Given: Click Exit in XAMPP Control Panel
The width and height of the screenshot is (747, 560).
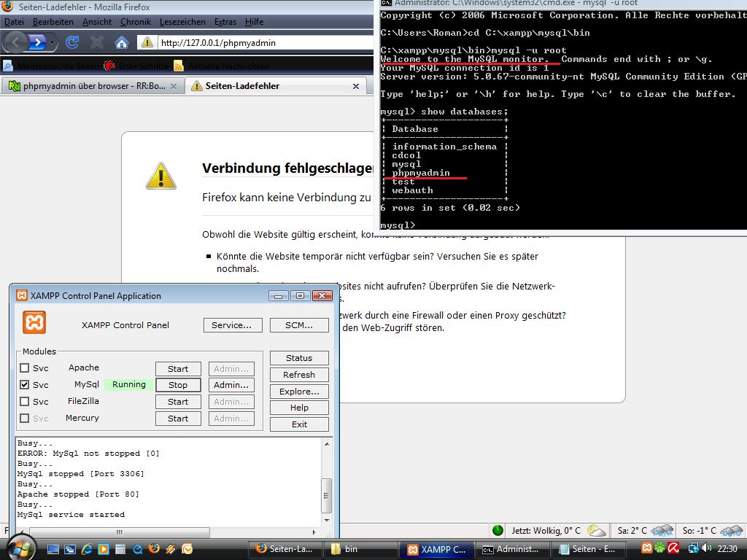Looking at the screenshot, I should (x=299, y=424).
